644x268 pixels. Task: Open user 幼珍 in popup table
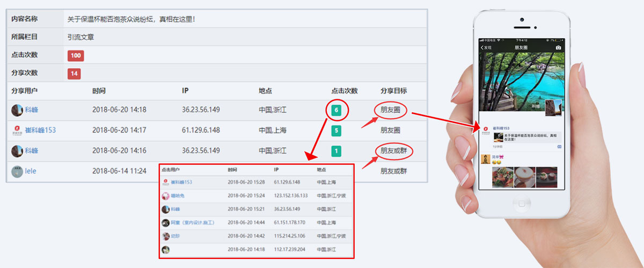coord(175,236)
